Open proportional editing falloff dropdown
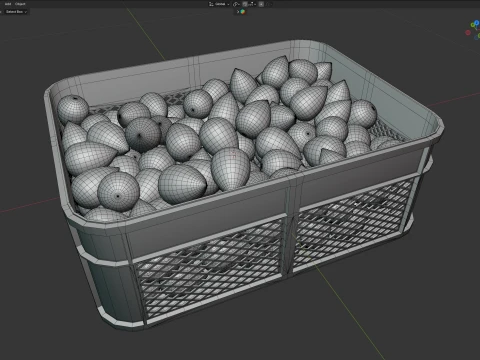480x360 pixels. pyautogui.click(x=268, y=4)
